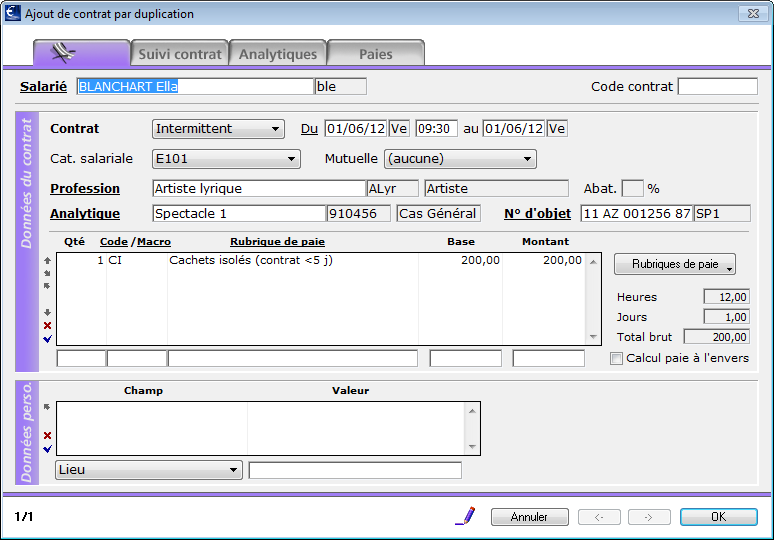The image size is (774, 540).
Task: Click the Cas Général field
Action: 438,214
